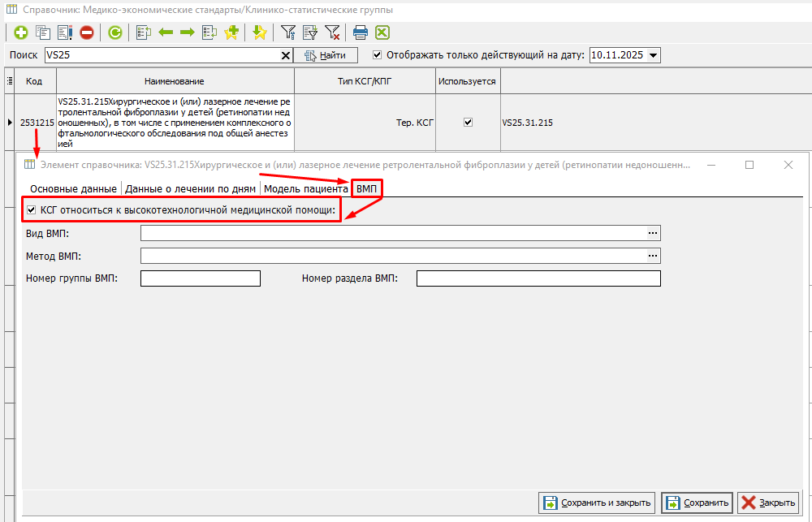The image size is (812, 522).
Task: Uncheck 'КСГ относиться к высокотехнологичной медицинской помощи'
Action: 32,210
